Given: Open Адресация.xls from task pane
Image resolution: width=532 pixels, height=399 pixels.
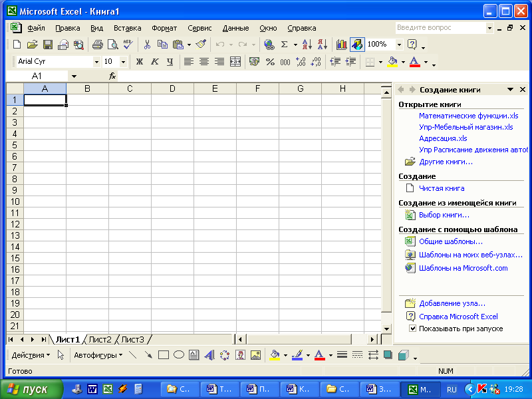Looking at the screenshot, I should click(443, 138).
